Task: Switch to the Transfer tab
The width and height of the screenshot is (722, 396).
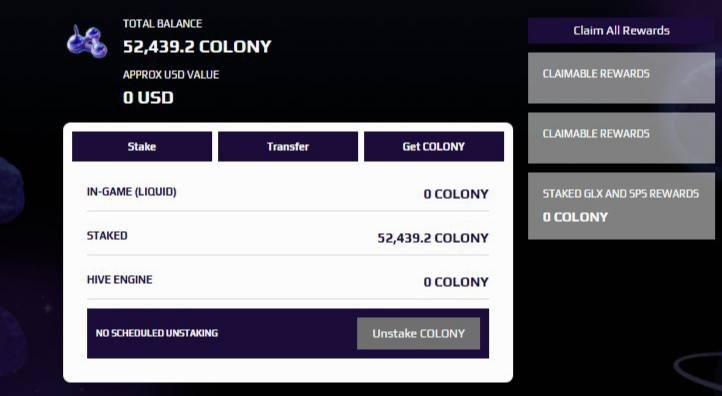Action: 288,146
